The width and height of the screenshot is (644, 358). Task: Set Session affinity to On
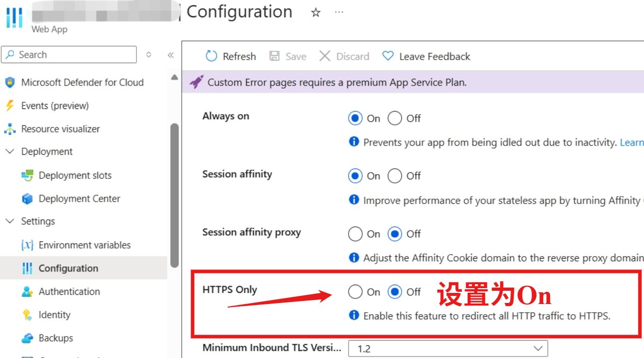point(355,176)
